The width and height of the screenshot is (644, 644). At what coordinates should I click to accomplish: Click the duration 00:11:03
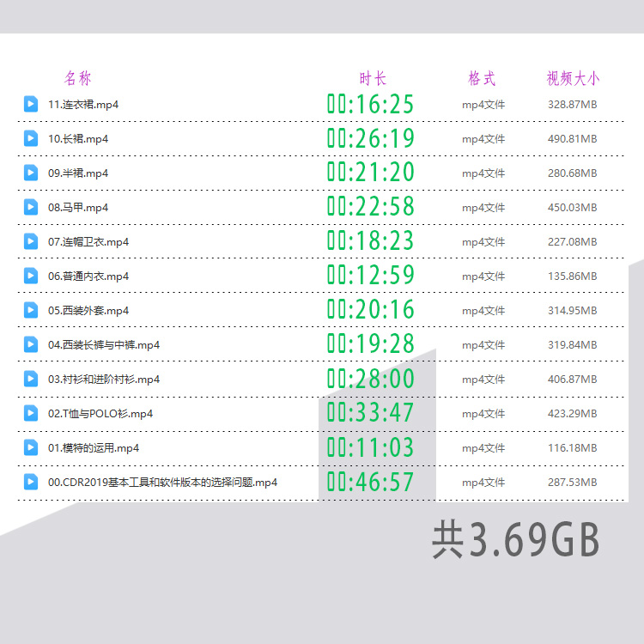[x=370, y=447]
